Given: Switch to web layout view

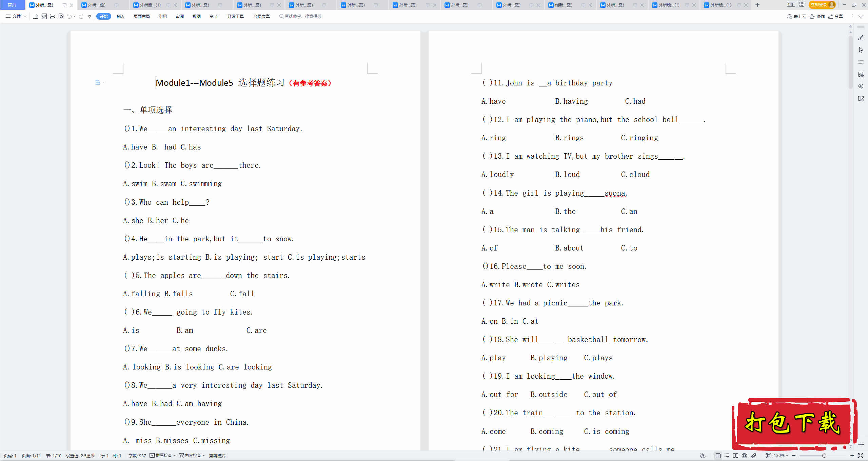Looking at the screenshot, I should click(744, 456).
